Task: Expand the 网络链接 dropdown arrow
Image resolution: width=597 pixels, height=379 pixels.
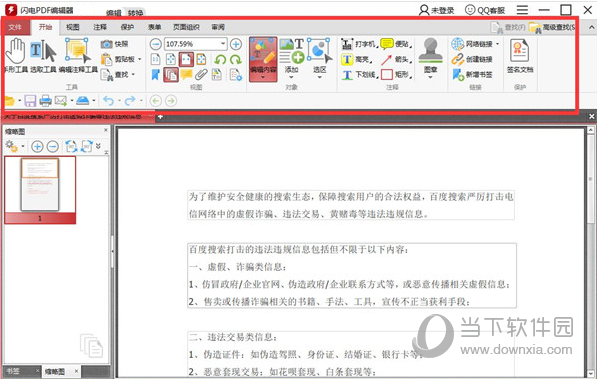Action: (x=497, y=44)
